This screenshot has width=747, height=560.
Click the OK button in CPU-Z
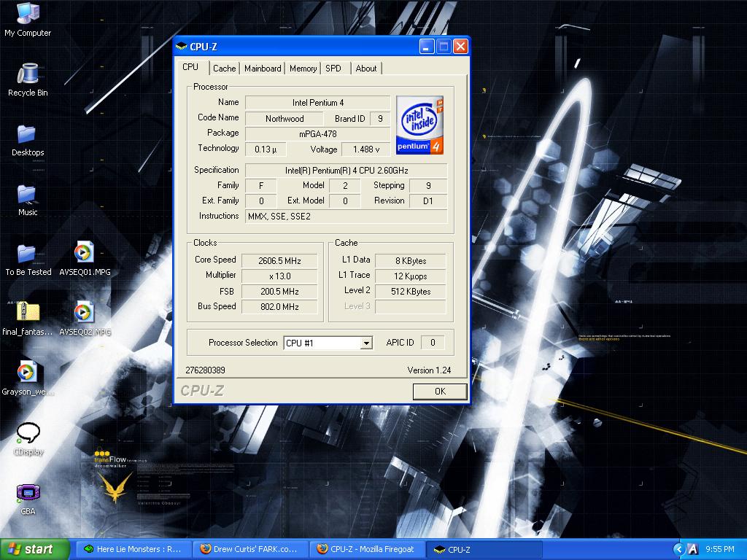click(x=440, y=392)
